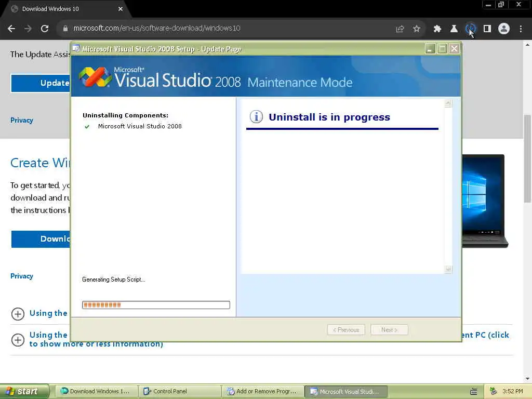Click the lock icon in address bar
Screen dimensions: 532x399
pos(65,29)
